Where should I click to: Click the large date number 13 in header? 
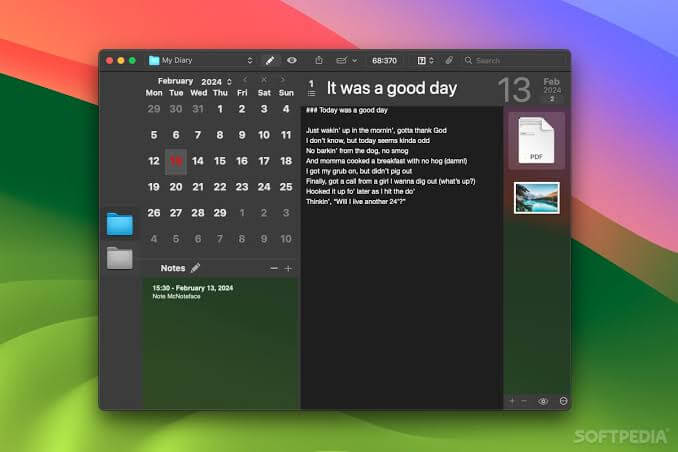(514, 90)
